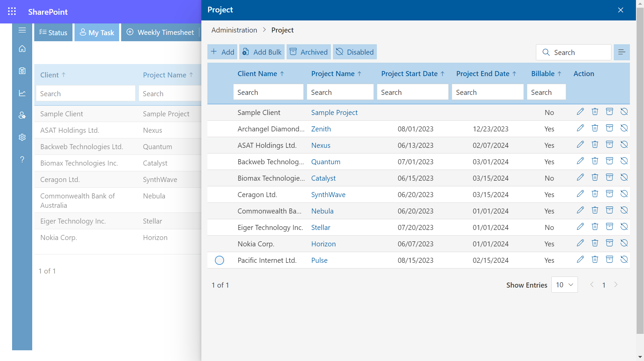The width and height of the screenshot is (644, 361).
Task: Edit the Nexus project row
Action: tap(580, 144)
